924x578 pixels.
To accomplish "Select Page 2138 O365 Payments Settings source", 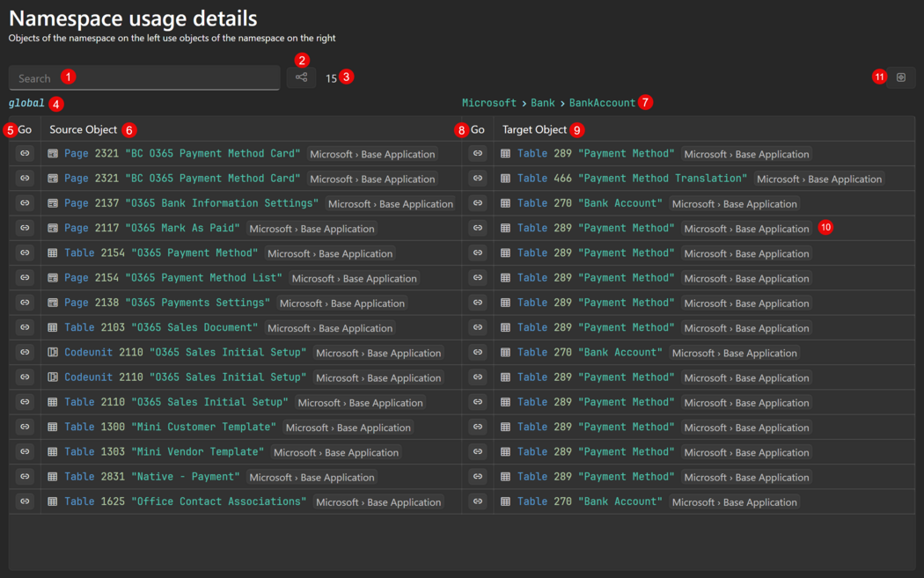I will [167, 303].
